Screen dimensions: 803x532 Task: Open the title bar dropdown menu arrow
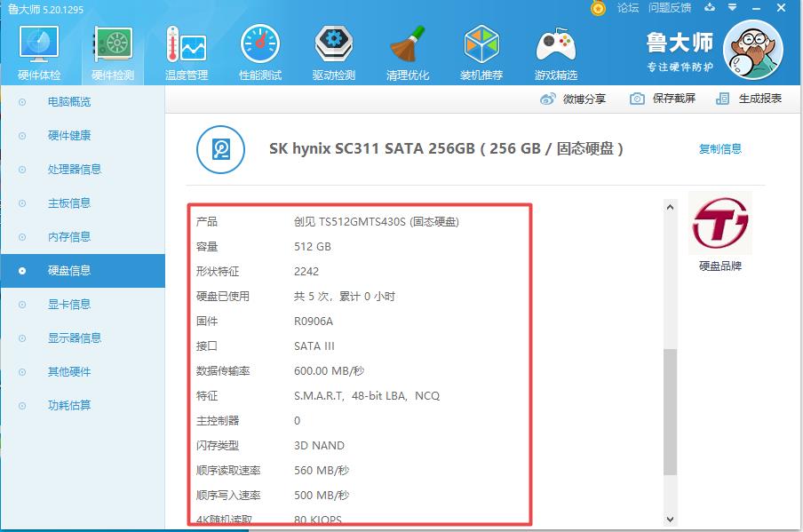tap(733, 7)
